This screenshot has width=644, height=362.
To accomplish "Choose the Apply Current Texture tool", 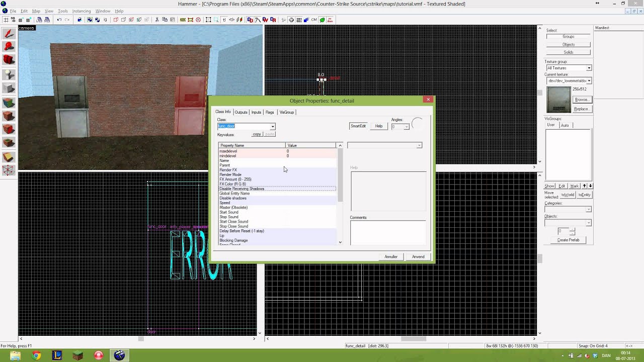I will 9,116.
